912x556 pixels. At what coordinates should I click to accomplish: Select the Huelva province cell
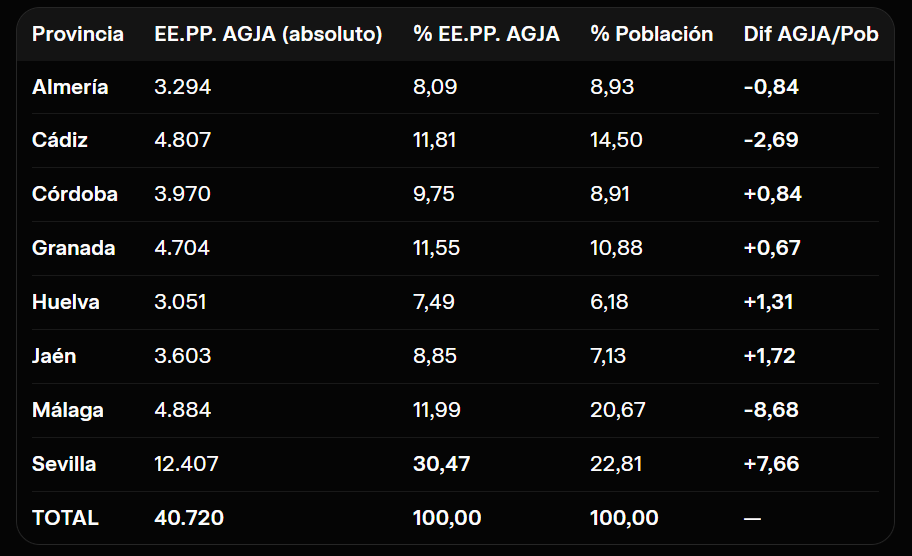[x=66, y=302]
